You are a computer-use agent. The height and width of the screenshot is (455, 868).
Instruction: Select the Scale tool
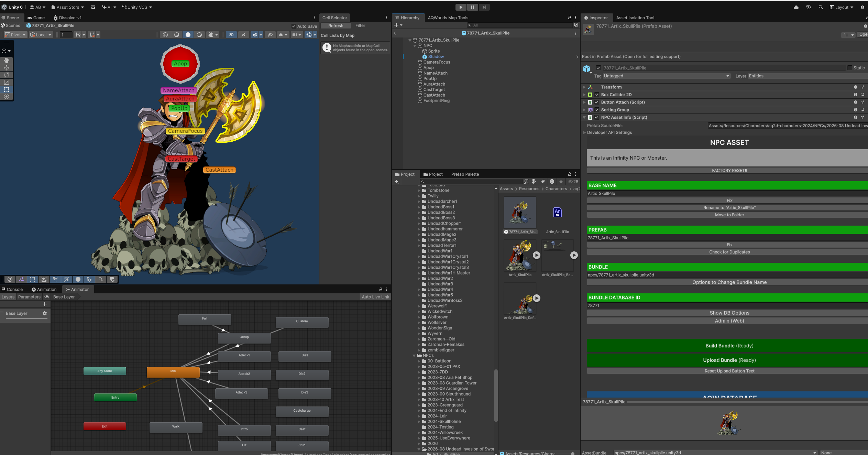(x=7, y=82)
